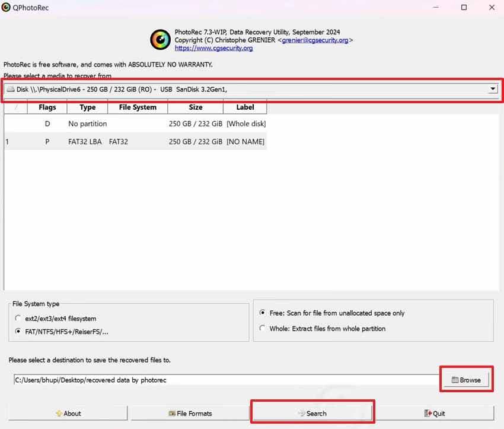Select the PhysicalDrive6 SanDisk disk combo box

pyautogui.click(x=251, y=90)
